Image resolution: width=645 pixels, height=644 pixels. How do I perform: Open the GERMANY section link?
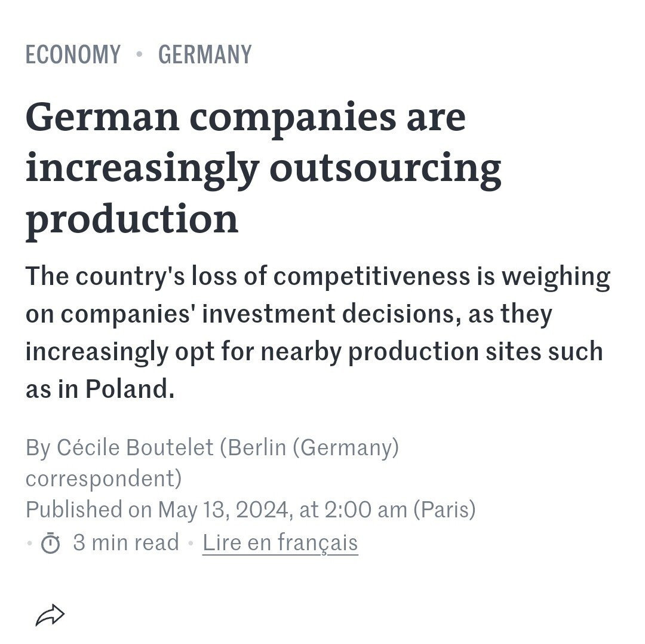pos(205,55)
